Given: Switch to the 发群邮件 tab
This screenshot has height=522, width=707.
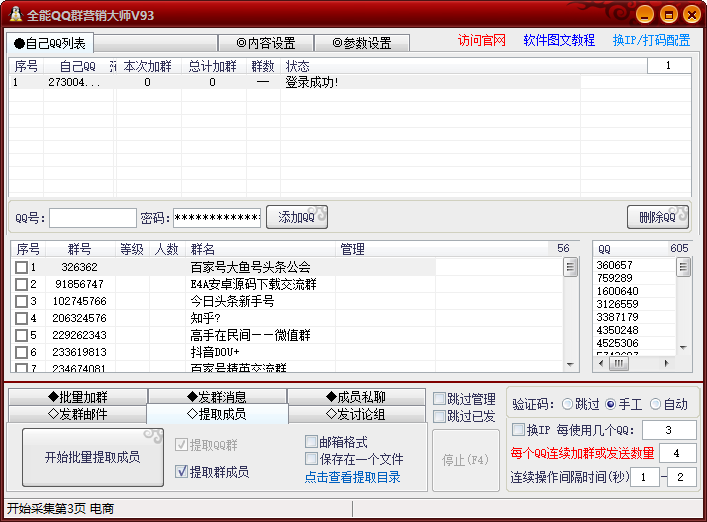Looking at the screenshot, I should (x=78, y=414).
